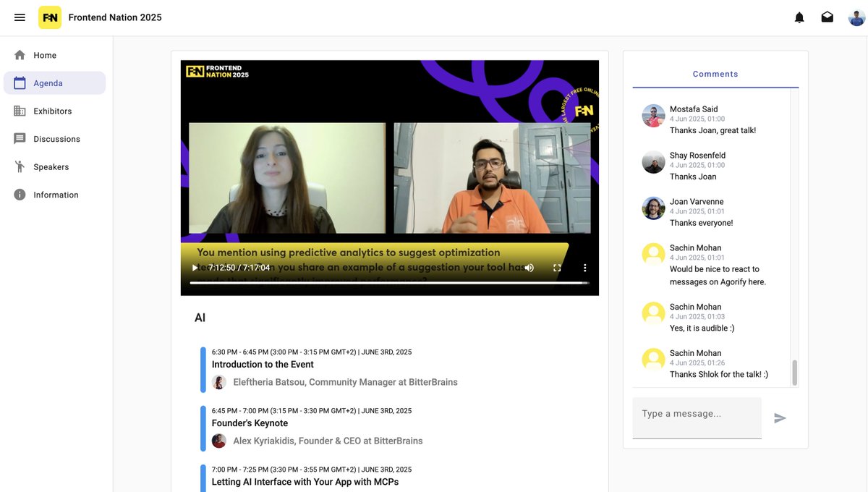
Task: Click the 6:45 PM - 7:00 PM time slot
Action: tap(312, 411)
